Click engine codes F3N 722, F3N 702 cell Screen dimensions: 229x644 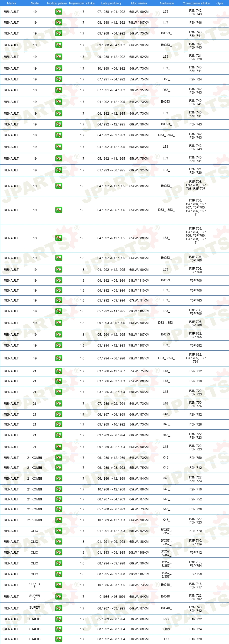pyautogui.click(x=196, y=597)
